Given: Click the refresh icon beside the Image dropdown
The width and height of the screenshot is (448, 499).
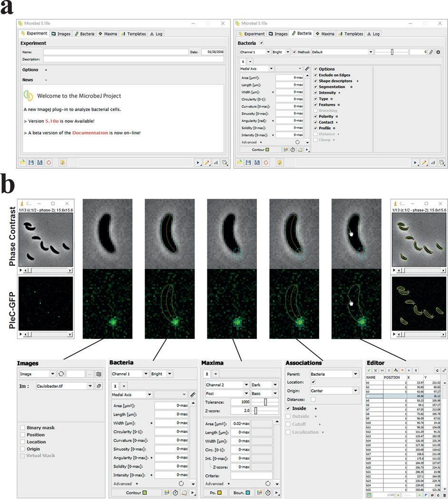Looking at the screenshot, I should [x=61, y=374].
